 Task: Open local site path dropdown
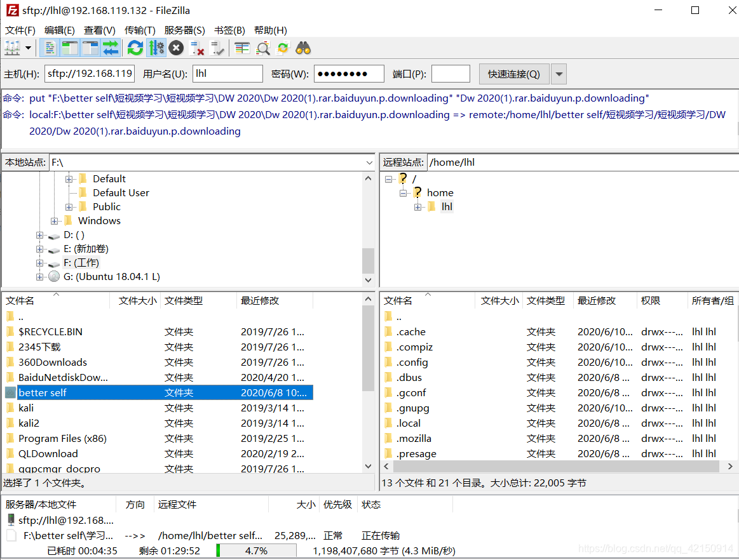pos(369,163)
